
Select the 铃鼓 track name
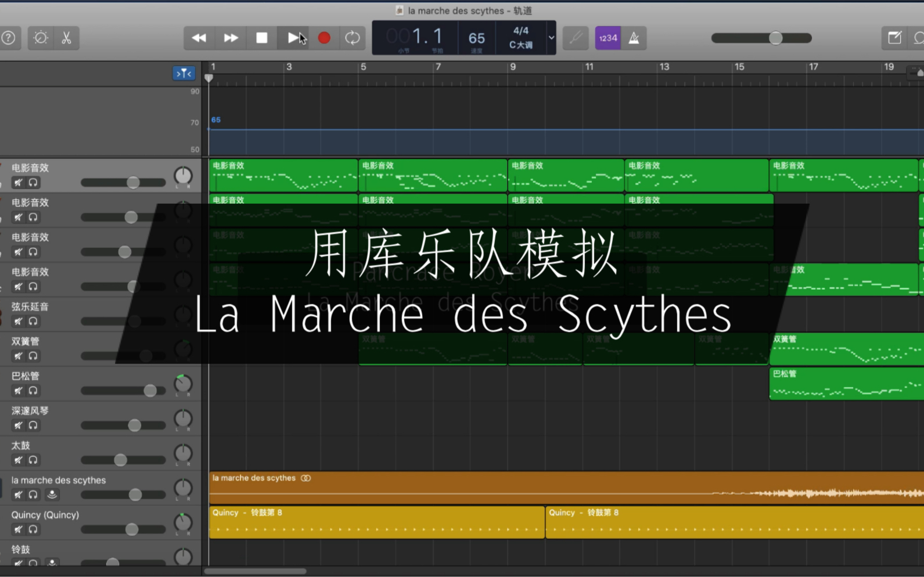point(20,549)
